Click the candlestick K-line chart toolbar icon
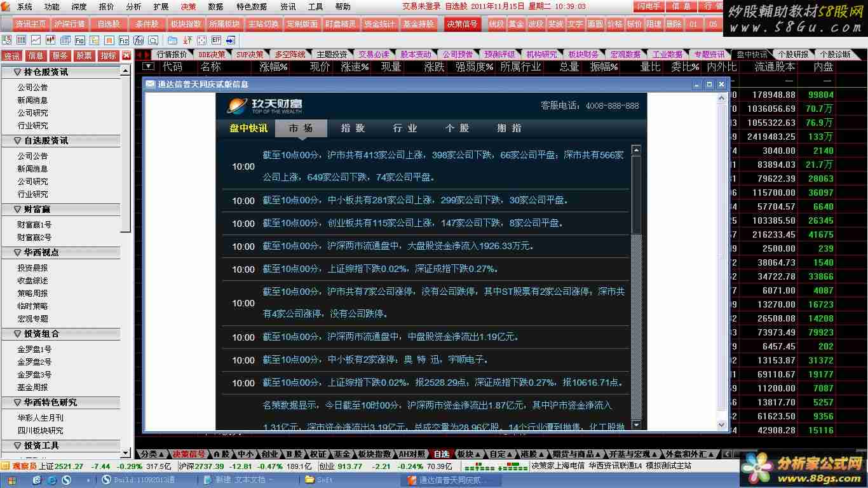868x488 pixels. click(50, 40)
